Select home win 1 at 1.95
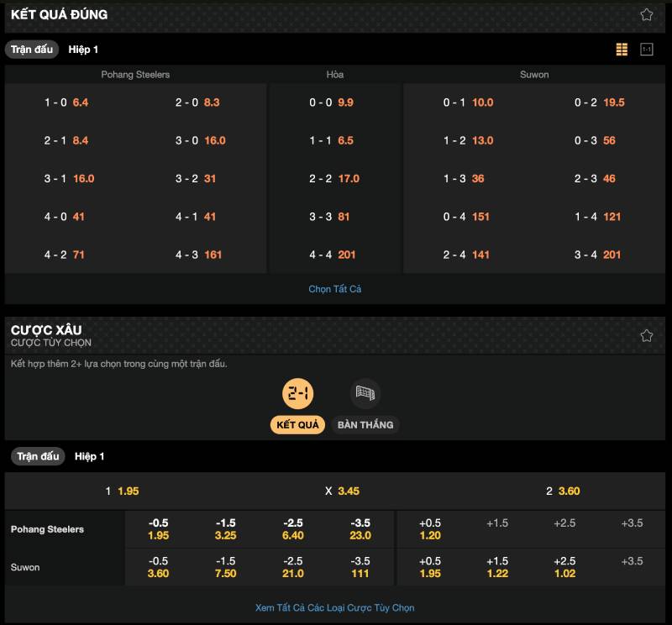Screen dimensions: 672x625 click(122, 491)
